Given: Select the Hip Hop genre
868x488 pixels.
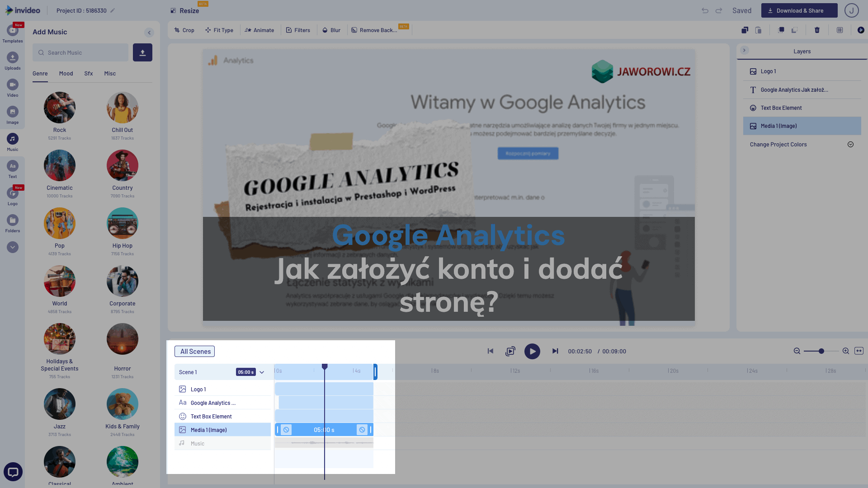Looking at the screenshot, I should pyautogui.click(x=123, y=223).
